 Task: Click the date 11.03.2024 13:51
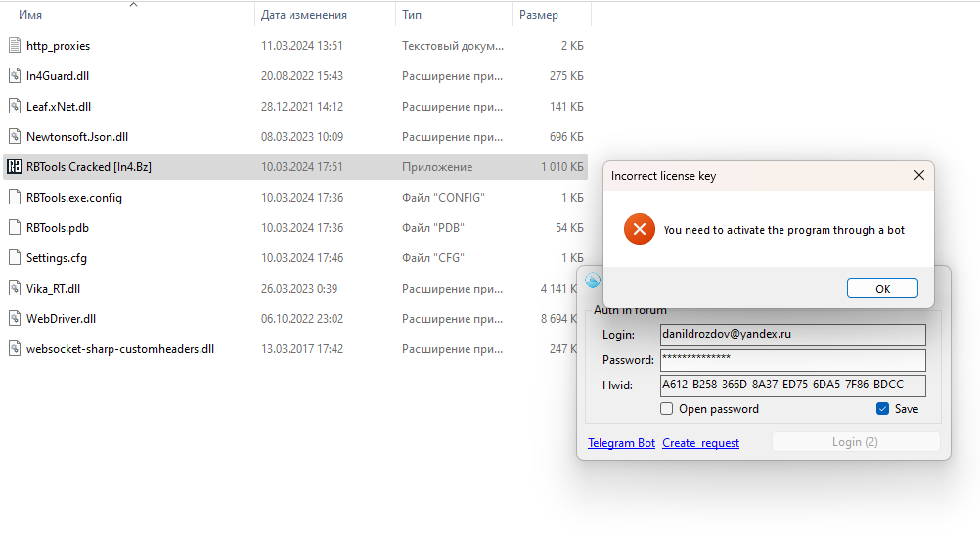302,46
